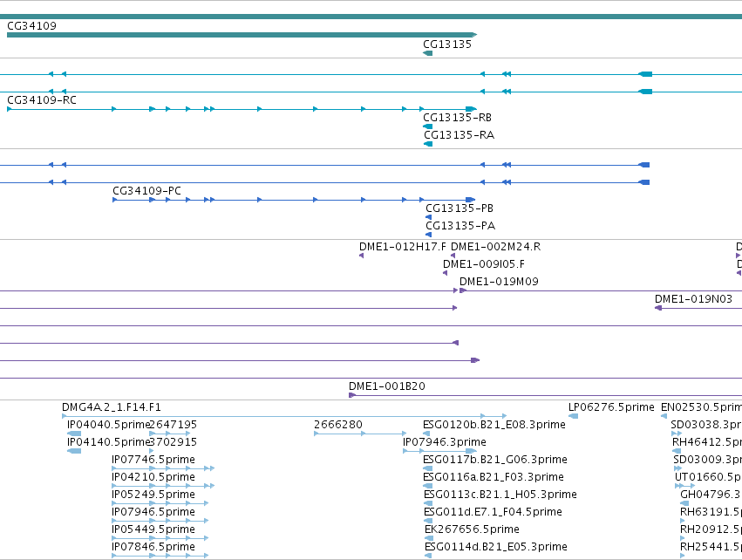
Task: Select the CG13135-PA protein label
Action: point(460,226)
